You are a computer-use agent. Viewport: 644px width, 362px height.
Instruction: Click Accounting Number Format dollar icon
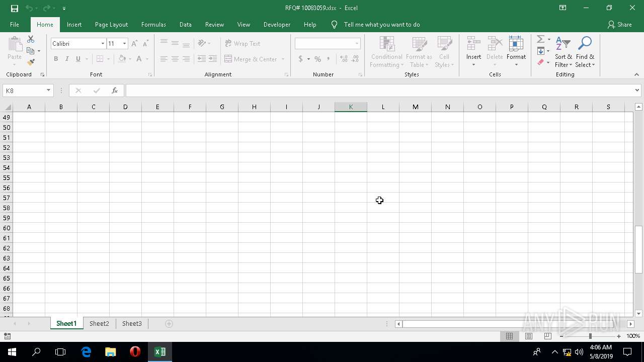(x=301, y=59)
